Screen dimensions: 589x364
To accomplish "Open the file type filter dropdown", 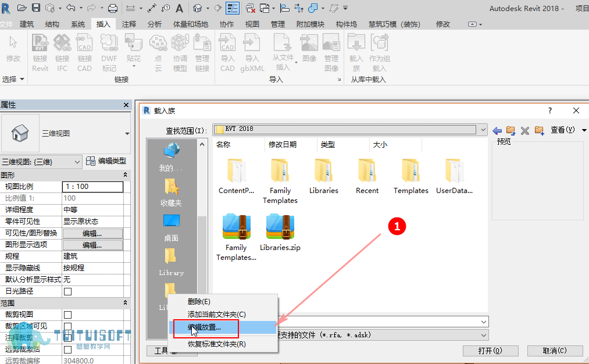I will point(484,335).
